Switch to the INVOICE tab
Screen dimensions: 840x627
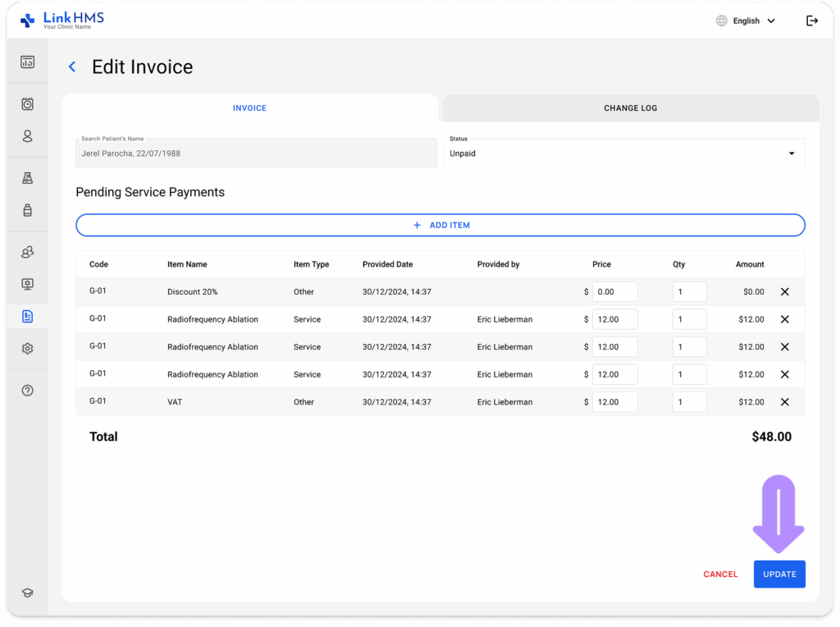249,108
